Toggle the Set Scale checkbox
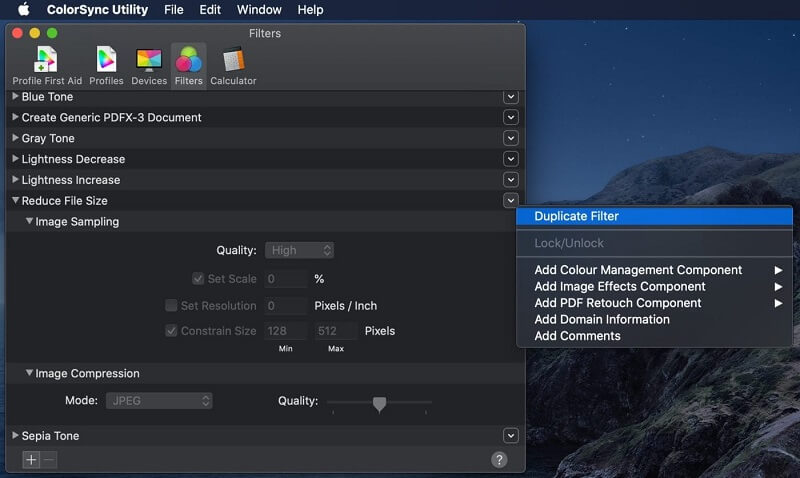Screen dimensions: 800x478 [198, 279]
